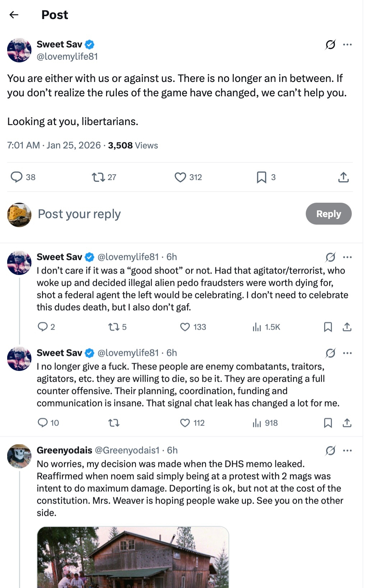378x588 pixels.
Task: Like the 'good shoot' reply with 133 likes
Action: click(x=185, y=327)
